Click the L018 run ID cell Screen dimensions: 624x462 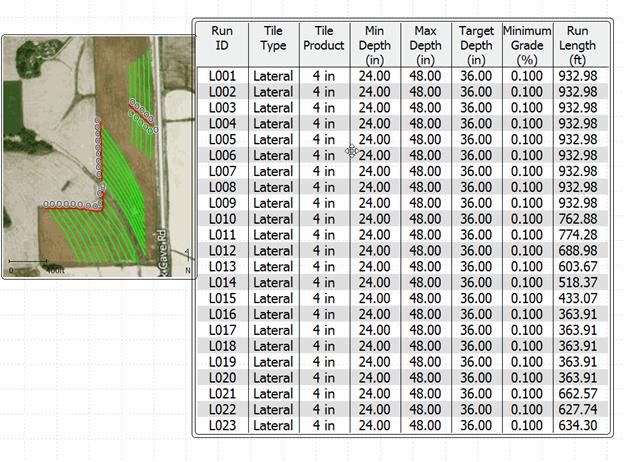tap(222, 346)
